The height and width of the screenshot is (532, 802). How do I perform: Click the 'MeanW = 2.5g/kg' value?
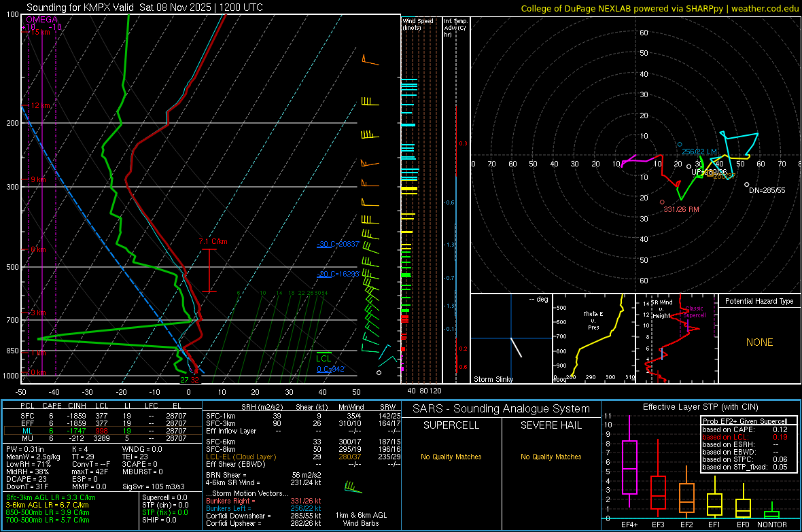pos(33,457)
